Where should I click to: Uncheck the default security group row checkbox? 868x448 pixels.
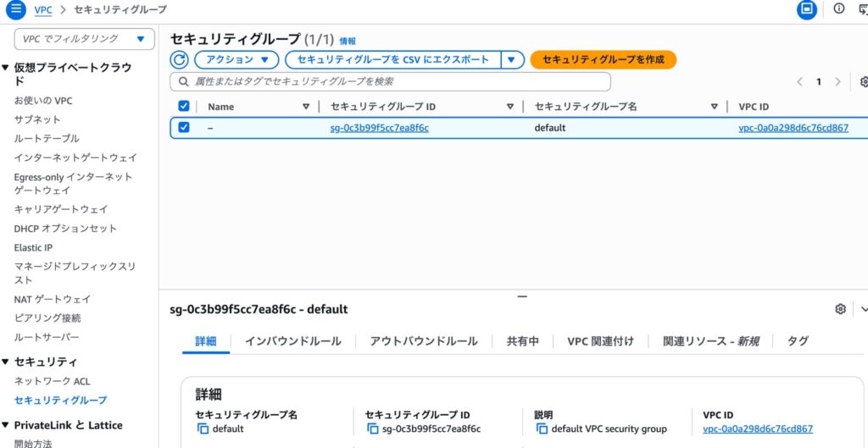(184, 128)
